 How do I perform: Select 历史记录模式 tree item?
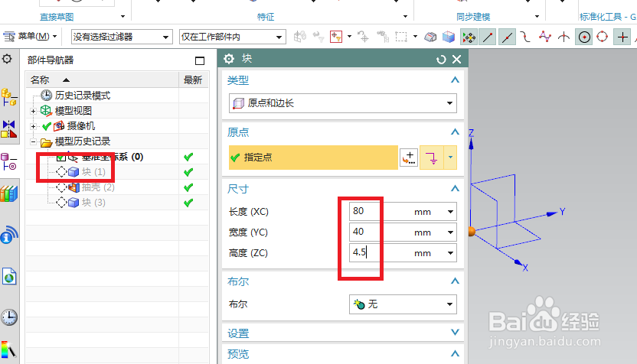(83, 96)
